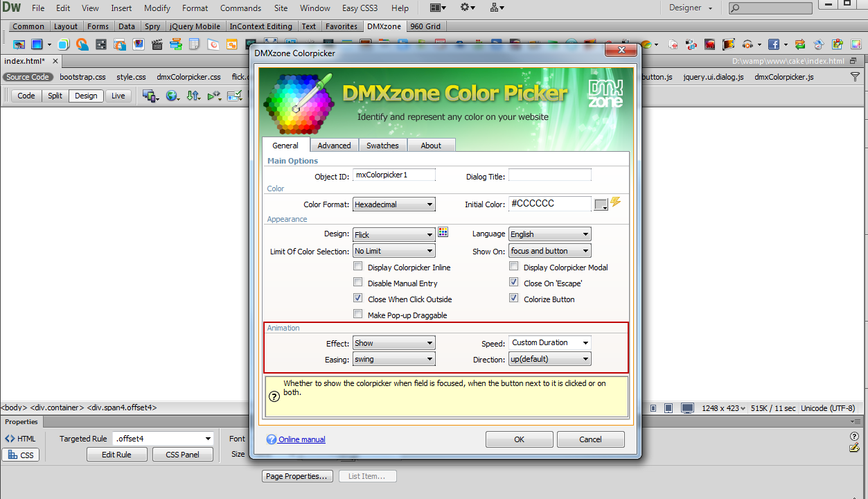Click the design themes grid icon next to Flick
Viewport: 868px width, 499px height.
pyautogui.click(x=443, y=232)
